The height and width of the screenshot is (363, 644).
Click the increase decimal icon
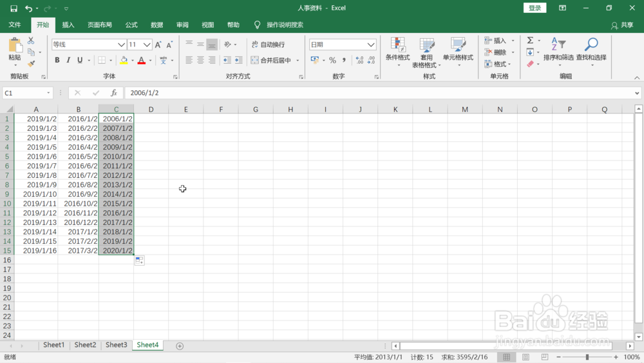point(359,61)
